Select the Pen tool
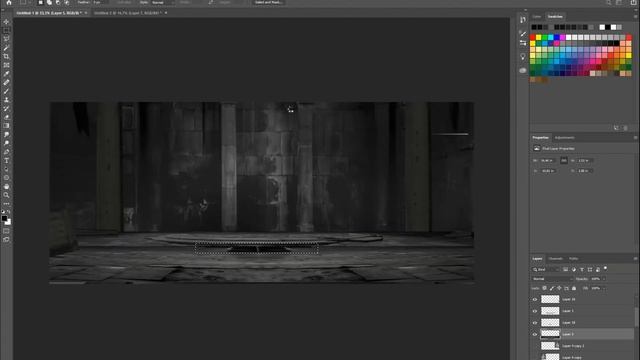Viewport: 640px width, 360px height. coord(6,152)
